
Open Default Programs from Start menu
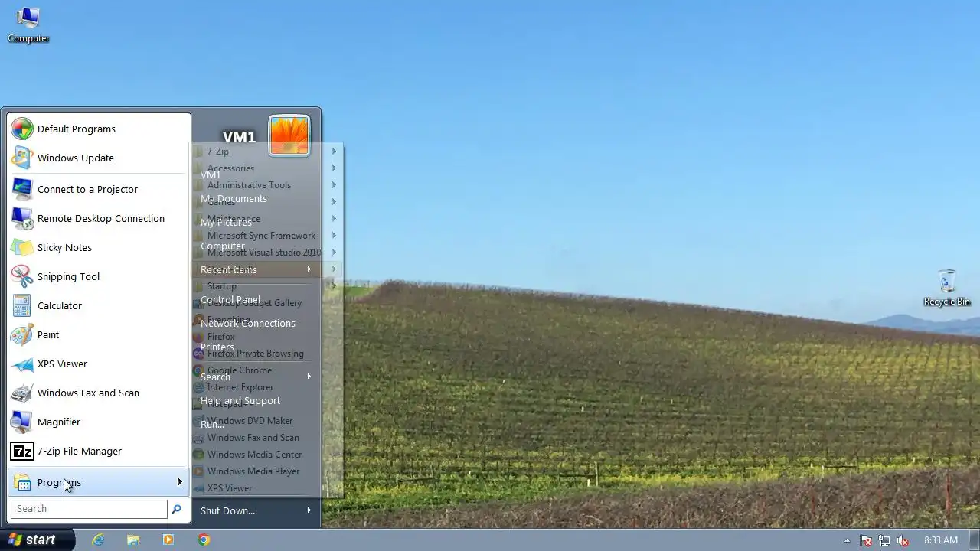point(99,129)
